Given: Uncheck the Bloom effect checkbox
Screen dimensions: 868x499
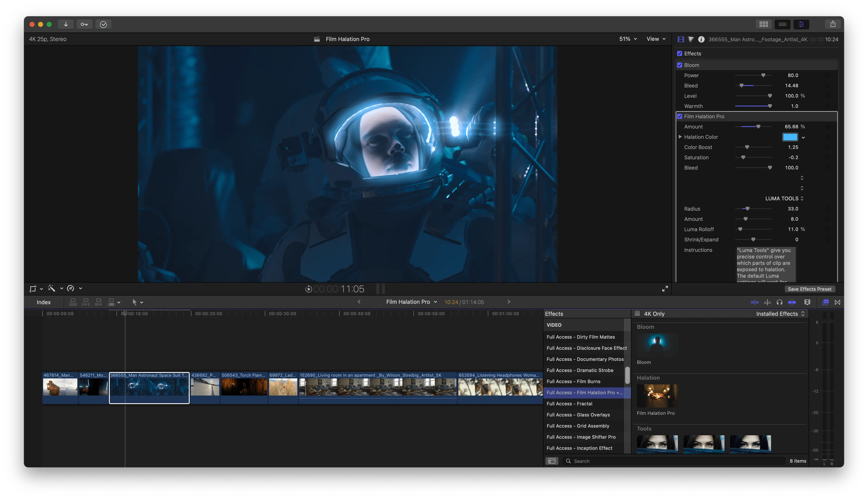Looking at the screenshot, I should tap(679, 65).
